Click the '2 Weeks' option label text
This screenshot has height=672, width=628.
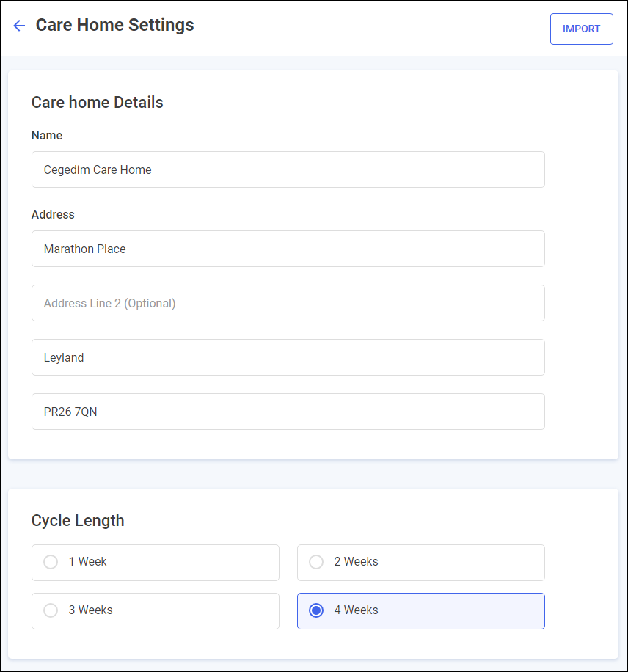356,562
